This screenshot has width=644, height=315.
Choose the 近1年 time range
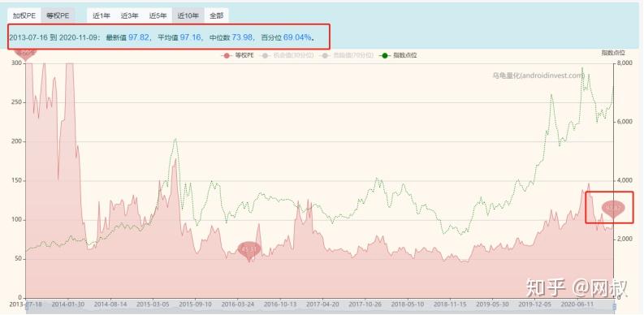(102, 16)
